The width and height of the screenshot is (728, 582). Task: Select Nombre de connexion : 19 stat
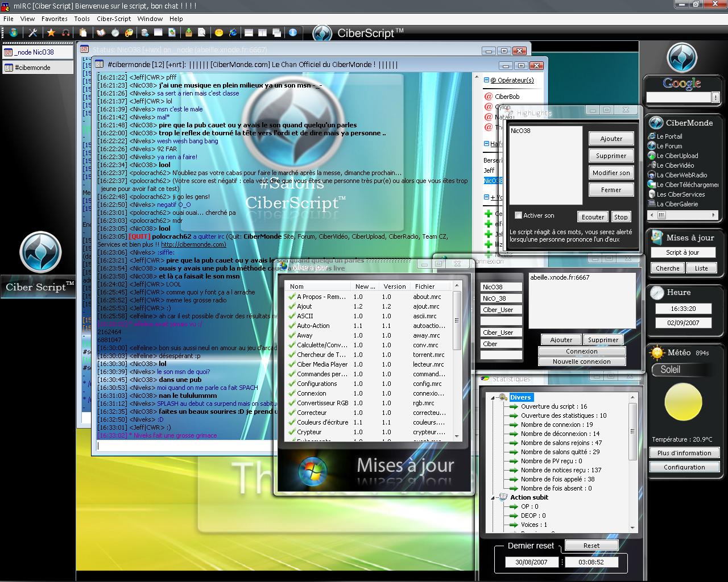click(x=556, y=425)
